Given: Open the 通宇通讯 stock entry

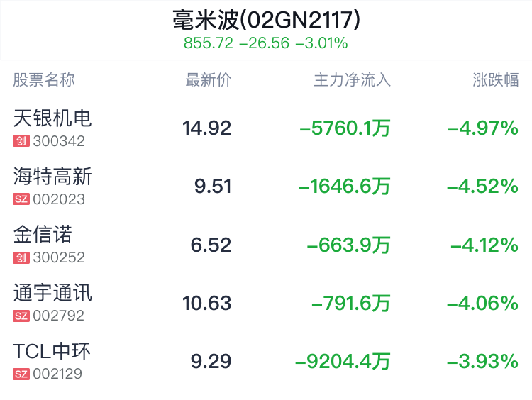Looking at the screenshot, I should coord(52,292).
